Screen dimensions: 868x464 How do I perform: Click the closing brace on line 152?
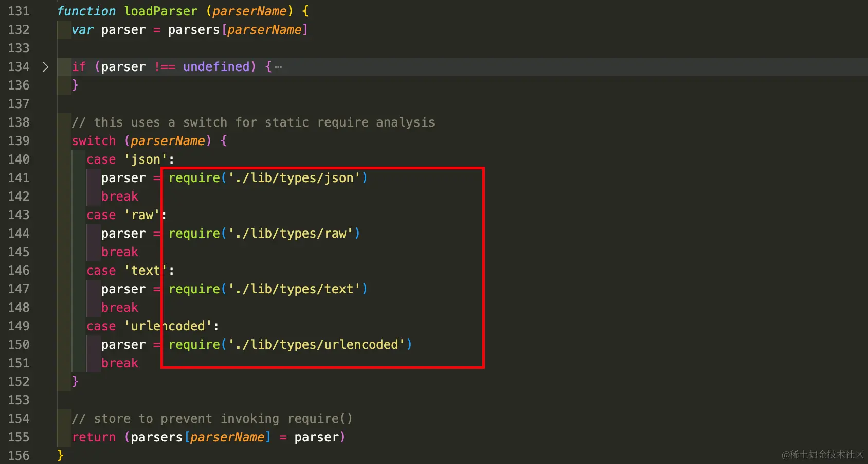[x=75, y=381]
